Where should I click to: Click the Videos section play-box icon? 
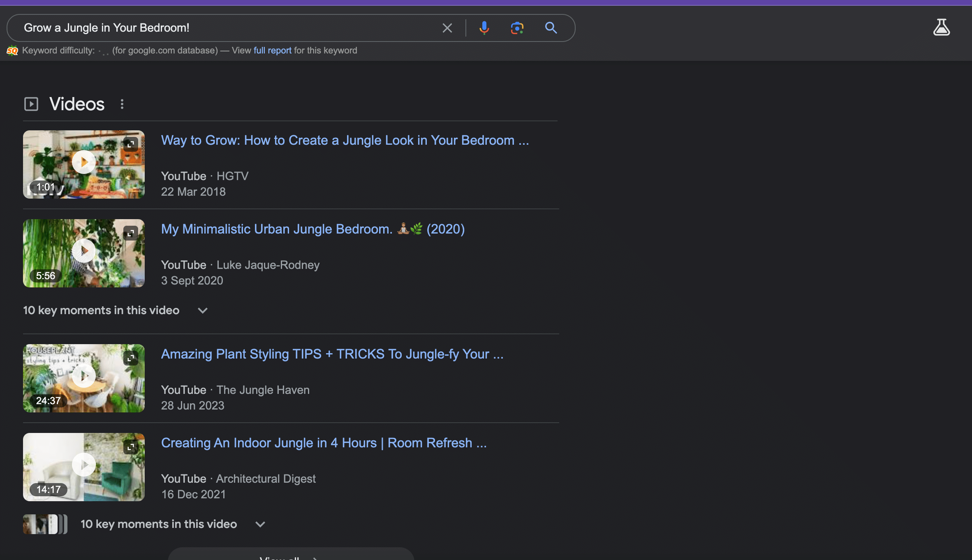31,104
